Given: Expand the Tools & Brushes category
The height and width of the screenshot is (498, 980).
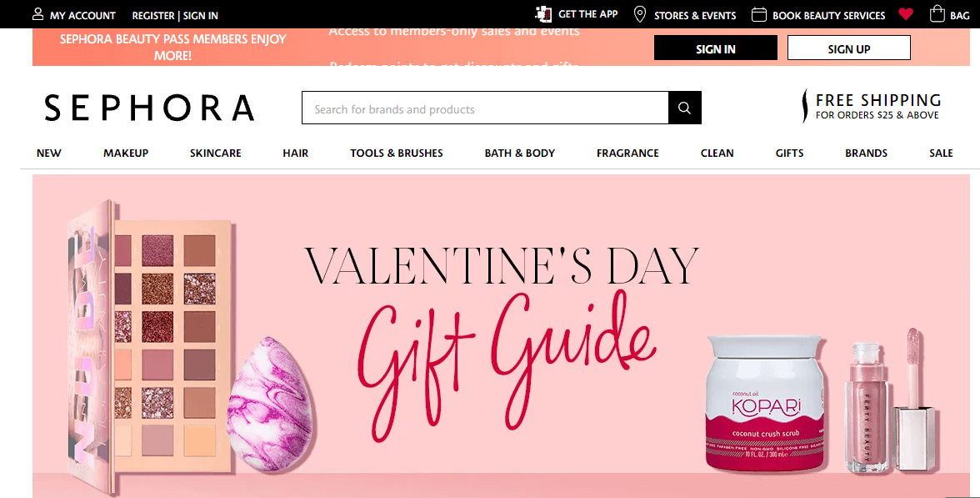Looking at the screenshot, I should [397, 153].
